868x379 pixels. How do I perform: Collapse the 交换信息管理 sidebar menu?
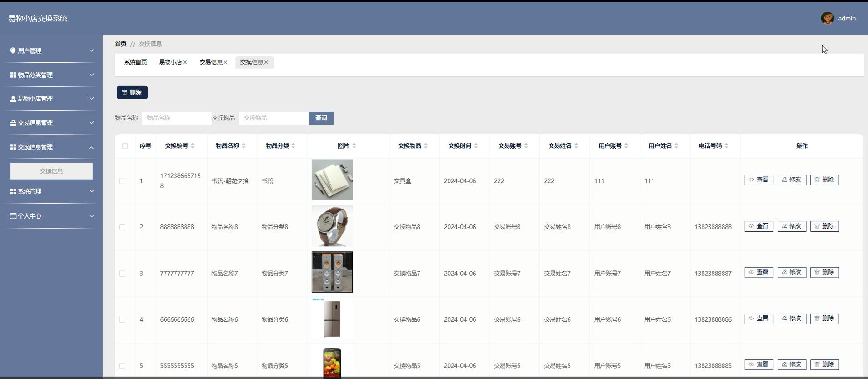(51, 147)
